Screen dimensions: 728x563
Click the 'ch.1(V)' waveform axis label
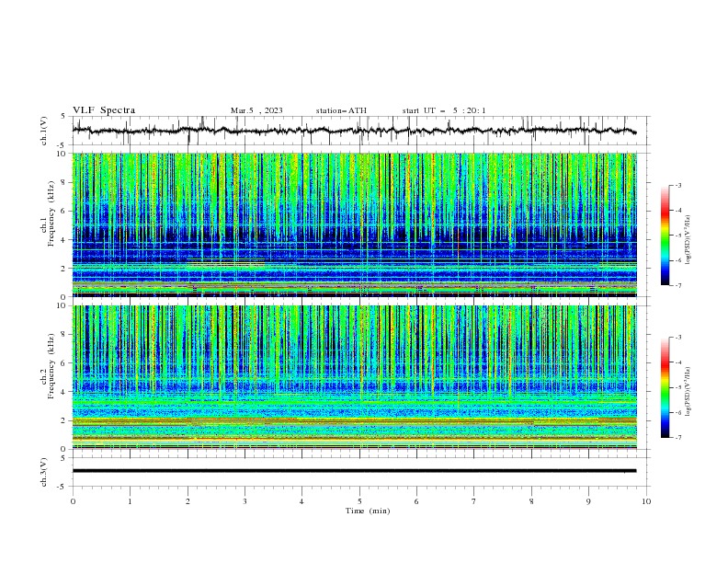(43, 131)
